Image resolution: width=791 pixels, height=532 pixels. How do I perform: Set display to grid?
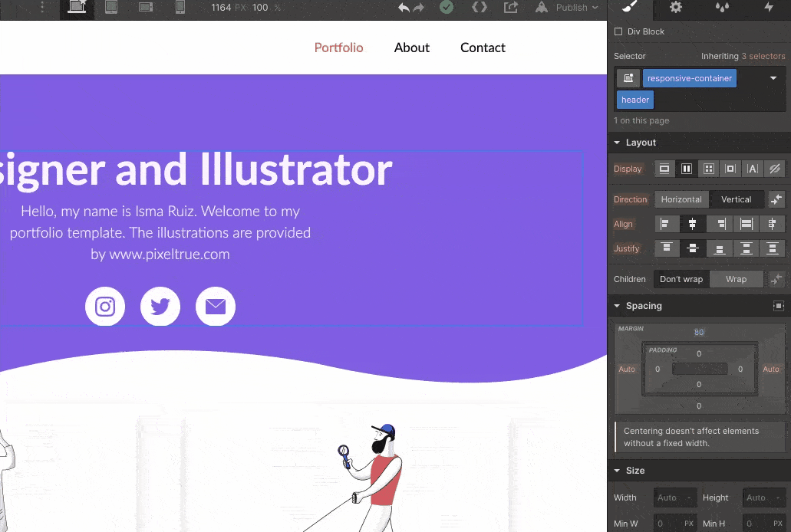[709, 169]
